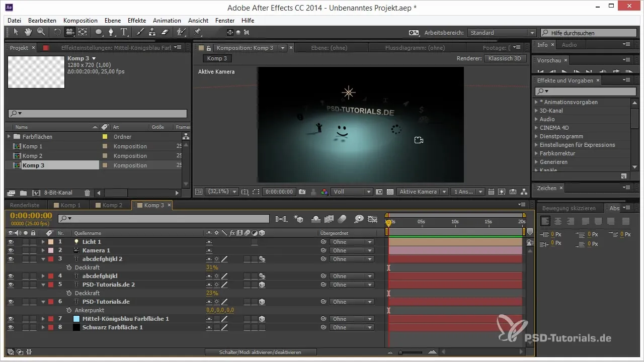Click the draft 3D icon in timeline
Screen dimensions: 644x362
(298, 219)
